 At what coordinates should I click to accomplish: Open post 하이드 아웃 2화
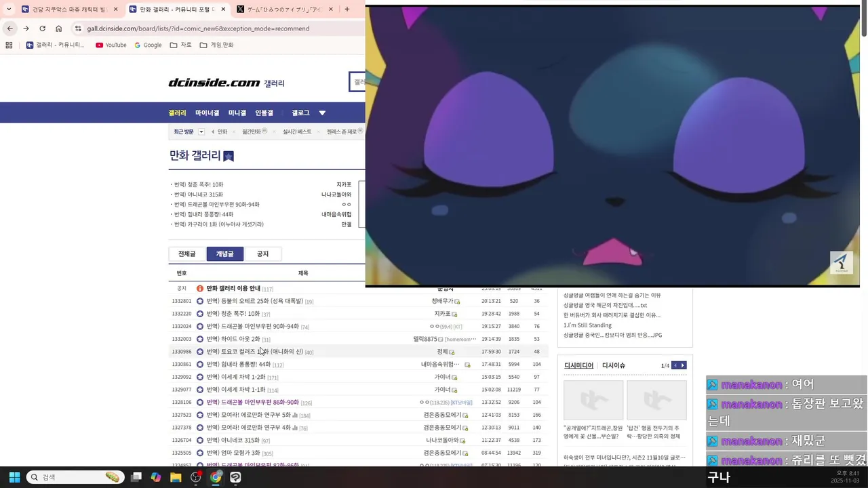coord(233,339)
